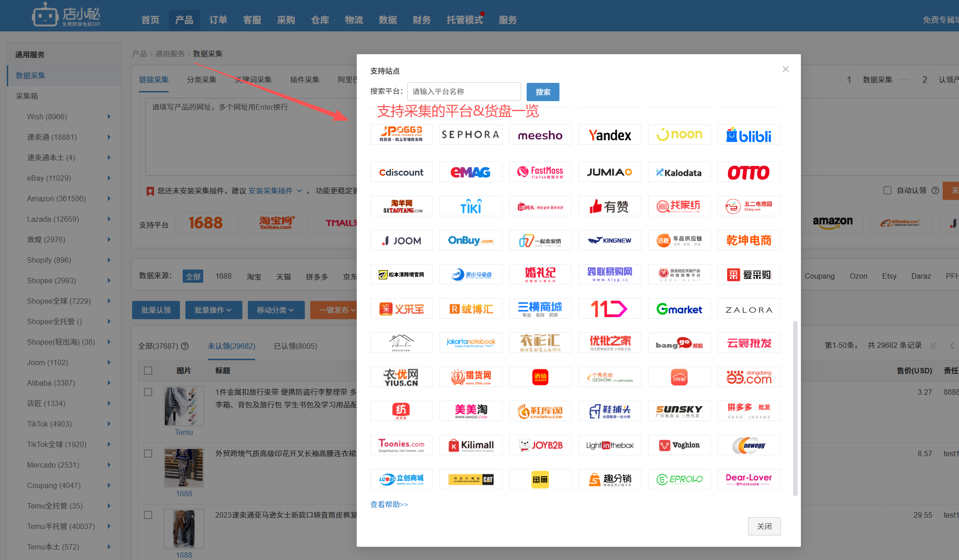The image size is (959, 560).
Task: Open the KINGNEW platform logo
Action: pyautogui.click(x=610, y=240)
